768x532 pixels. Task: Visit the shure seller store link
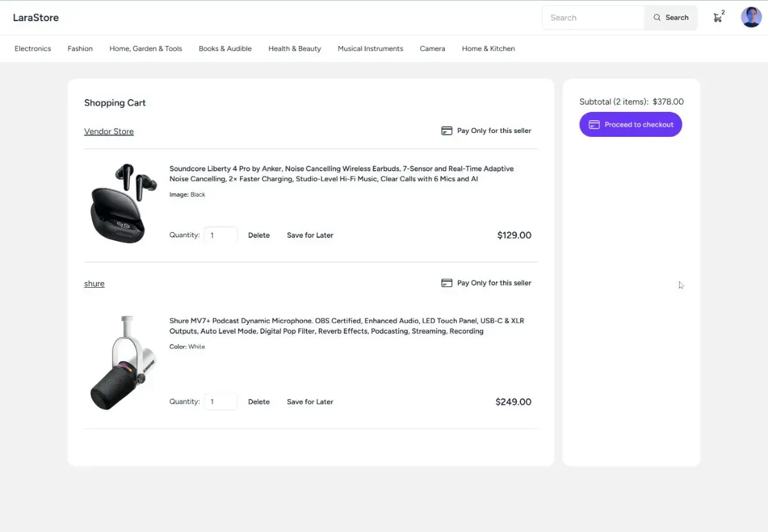click(x=94, y=283)
